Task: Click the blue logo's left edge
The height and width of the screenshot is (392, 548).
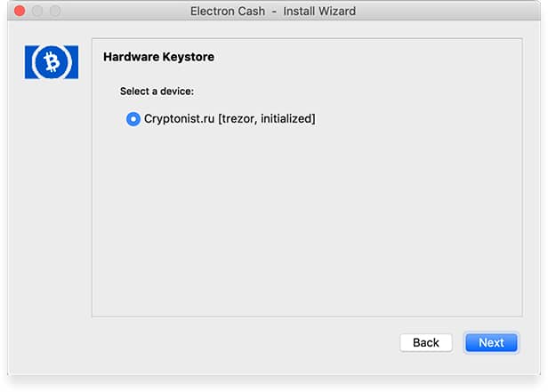Action: click(x=28, y=62)
